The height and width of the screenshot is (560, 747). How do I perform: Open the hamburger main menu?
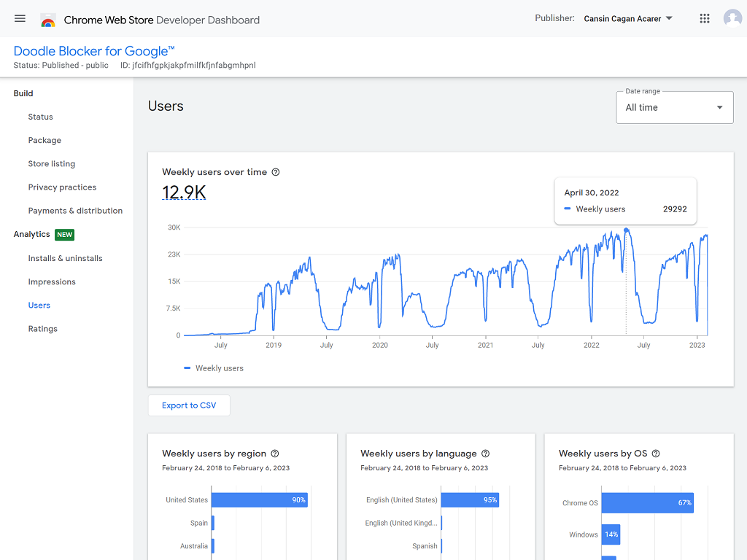point(20,19)
